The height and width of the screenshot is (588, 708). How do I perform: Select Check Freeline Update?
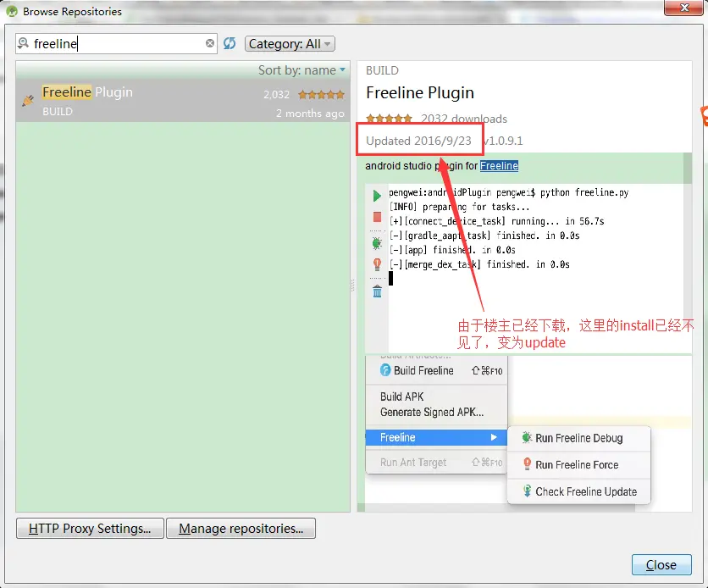pyautogui.click(x=579, y=491)
